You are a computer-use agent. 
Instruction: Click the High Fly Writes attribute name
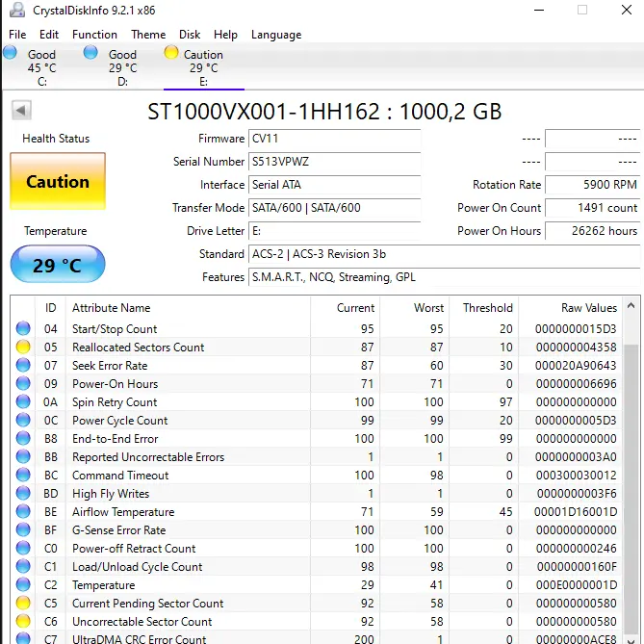click(x=111, y=493)
